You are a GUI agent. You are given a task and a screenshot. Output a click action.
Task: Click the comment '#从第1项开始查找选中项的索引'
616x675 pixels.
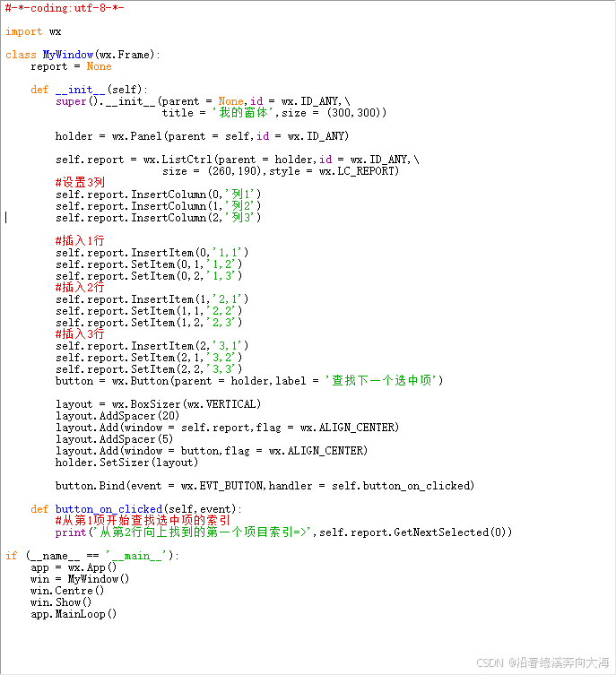143,521
